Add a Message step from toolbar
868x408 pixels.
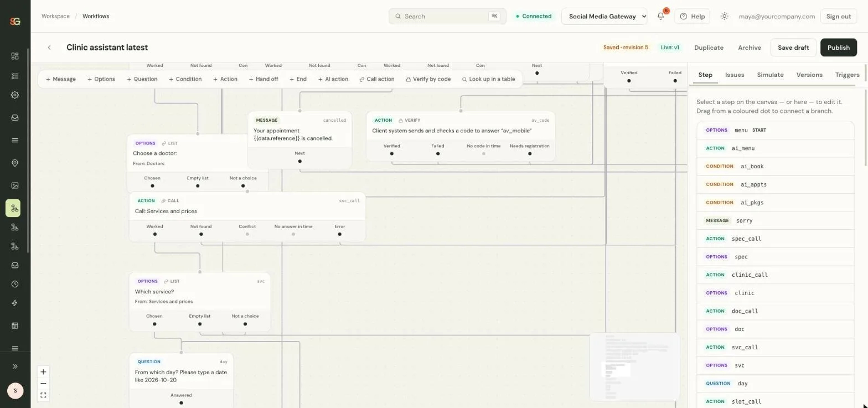(61, 79)
